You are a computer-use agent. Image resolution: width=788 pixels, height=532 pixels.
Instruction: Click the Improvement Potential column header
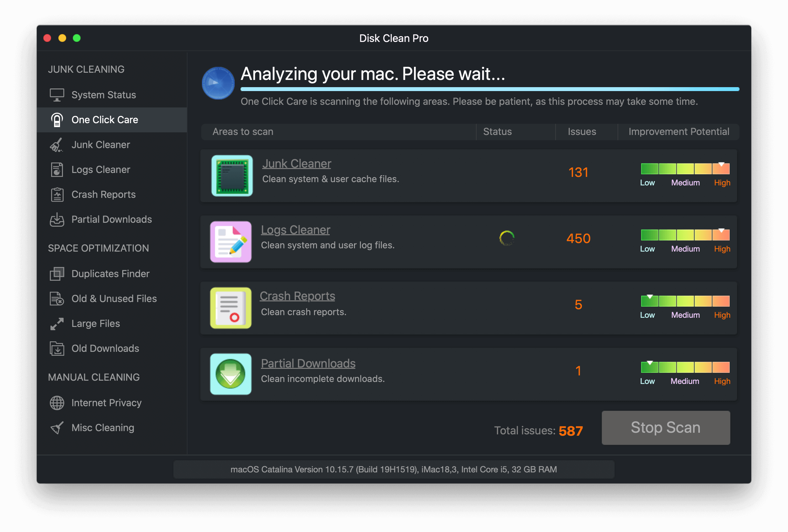679,131
